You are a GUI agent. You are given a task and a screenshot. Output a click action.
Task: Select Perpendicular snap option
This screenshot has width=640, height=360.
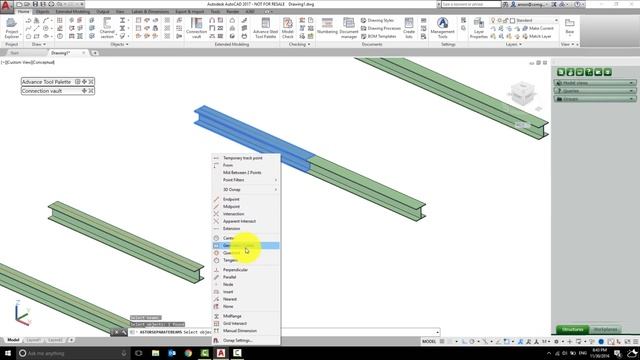click(x=246, y=270)
